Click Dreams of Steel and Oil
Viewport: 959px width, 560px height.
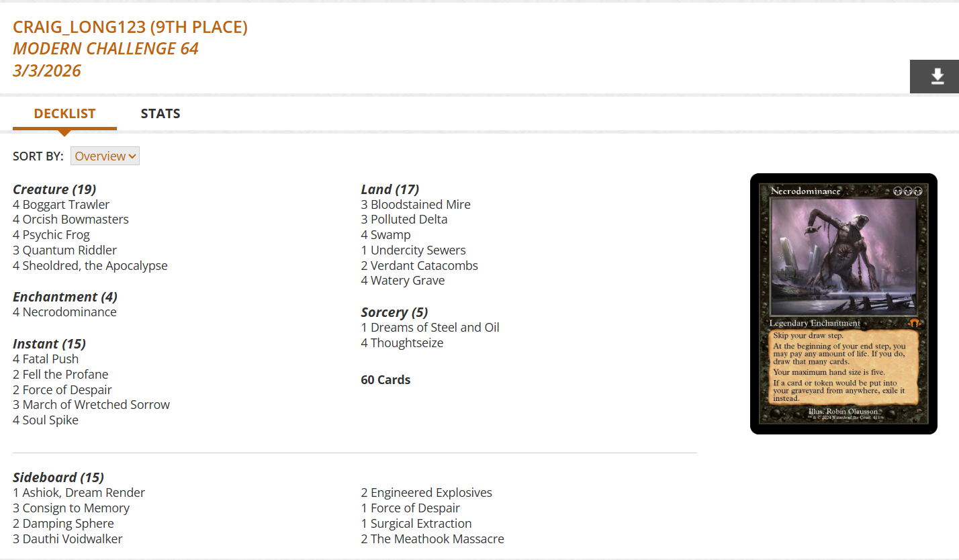[x=435, y=328]
